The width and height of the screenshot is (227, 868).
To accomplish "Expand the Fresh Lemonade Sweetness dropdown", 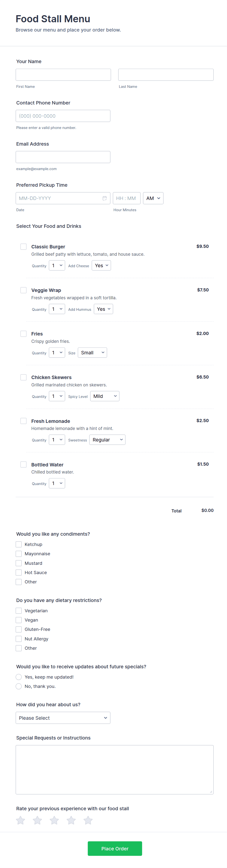I will [x=107, y=440].
